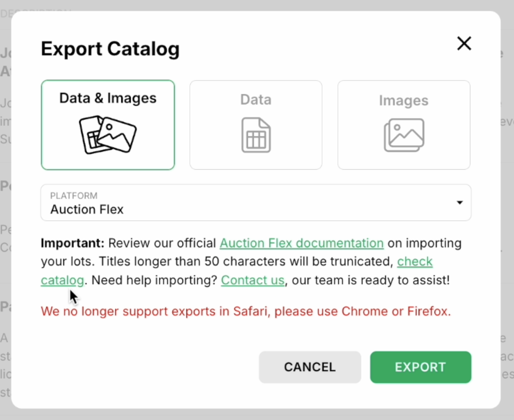The image size is (514, 420).
Task: Expand the Platform dropdown arrow
Action: pyautogui.click(x=459, y=202)
